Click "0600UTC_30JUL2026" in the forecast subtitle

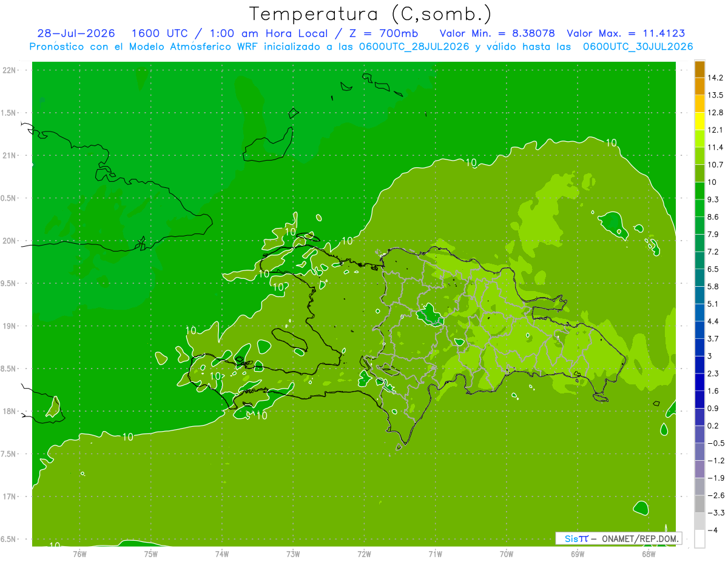click(x=638, y=47)
